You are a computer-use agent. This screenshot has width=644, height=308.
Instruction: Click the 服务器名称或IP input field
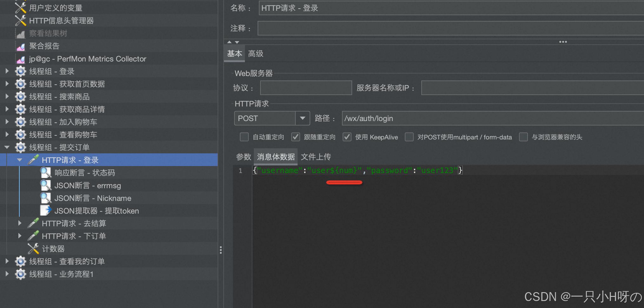coord(533,88)
